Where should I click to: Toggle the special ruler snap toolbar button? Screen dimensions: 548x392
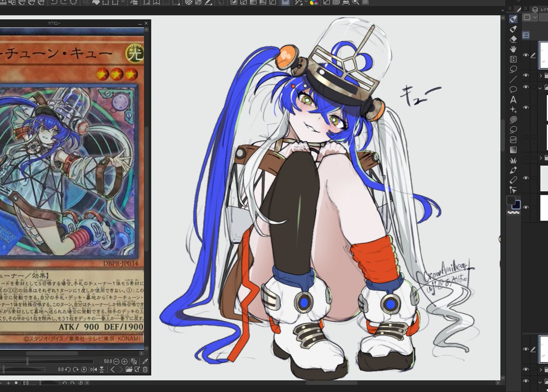click(285, 3)
